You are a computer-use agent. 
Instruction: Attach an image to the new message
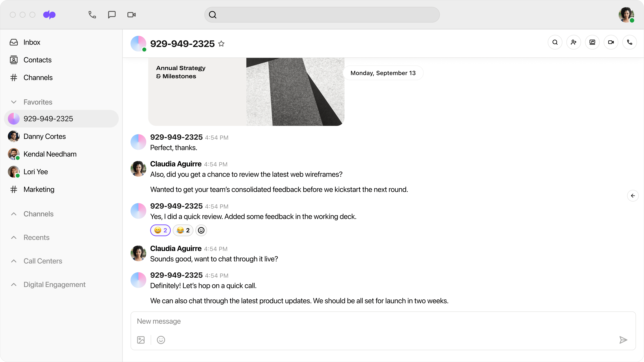point(141,340)
